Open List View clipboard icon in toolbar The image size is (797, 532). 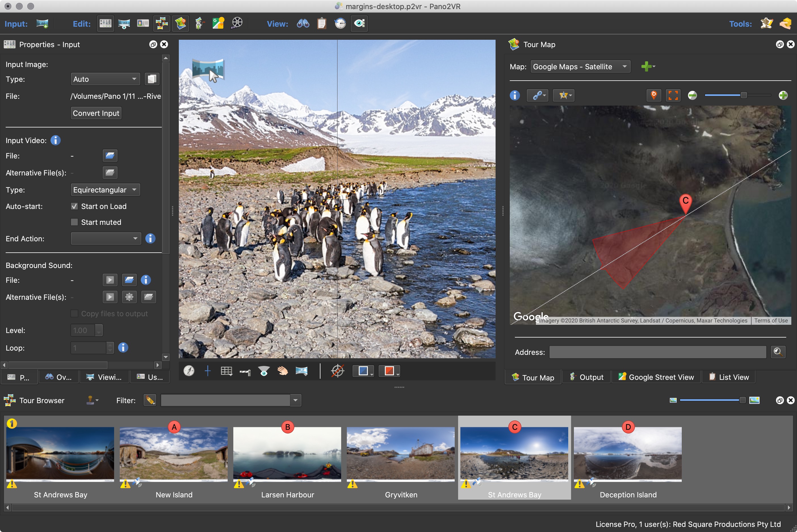tap(322, 23)
